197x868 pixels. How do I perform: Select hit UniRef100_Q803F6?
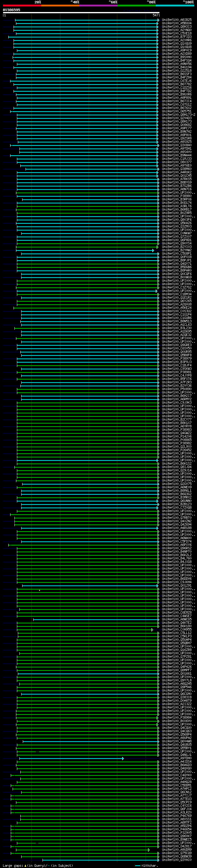(176, 220)
